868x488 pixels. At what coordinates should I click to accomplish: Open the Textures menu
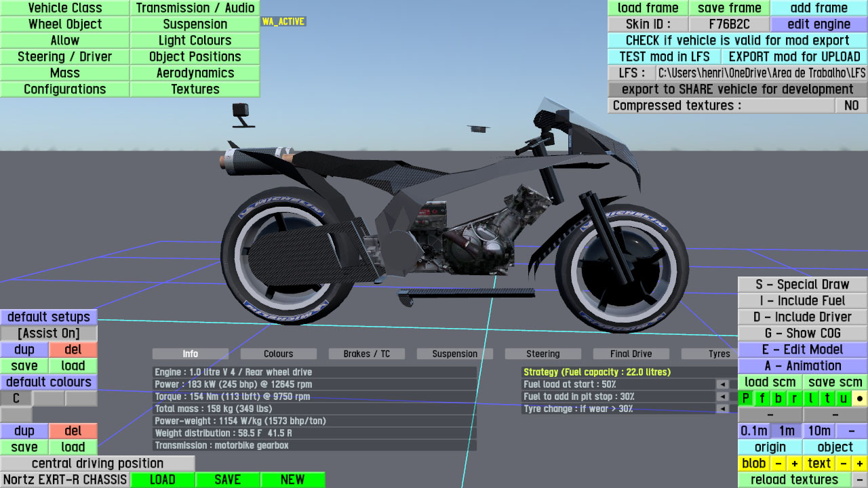(x=195, y=89)
